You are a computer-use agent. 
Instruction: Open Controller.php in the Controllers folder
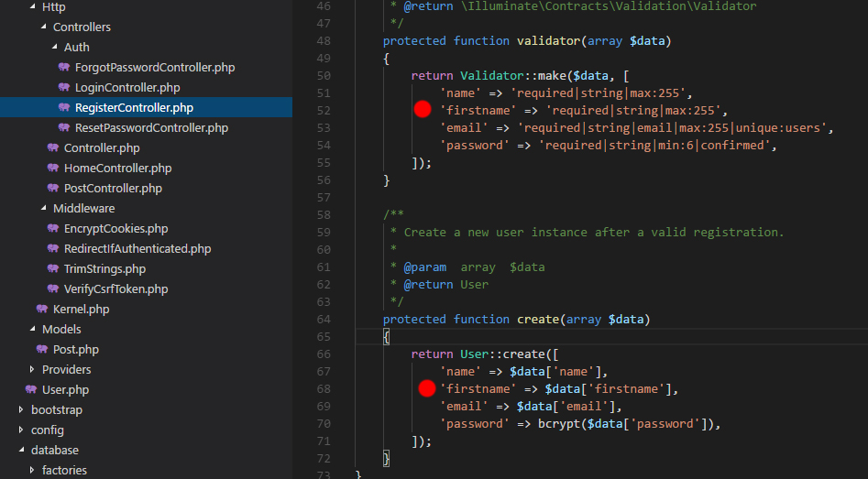(102, 148)
